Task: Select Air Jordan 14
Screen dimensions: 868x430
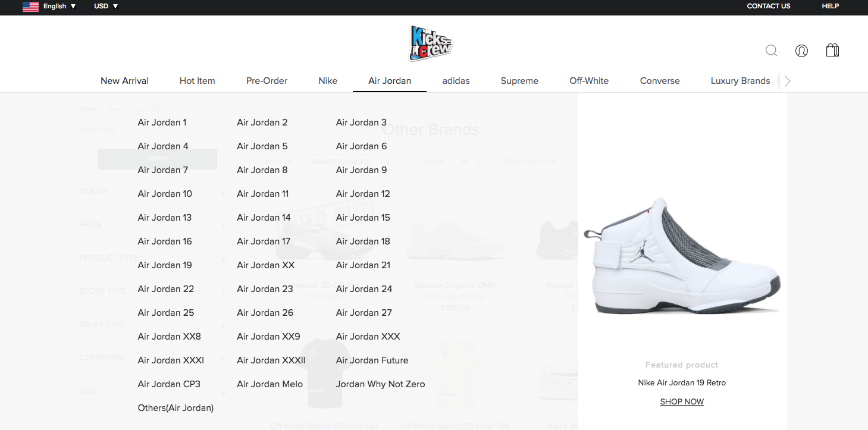Action: tap(264, 218)
